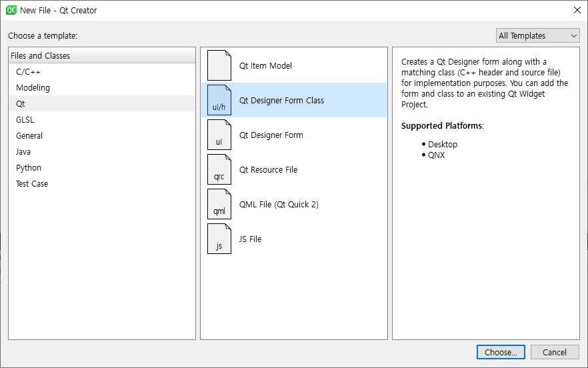The image size is (588, 368).
Task: Open the All Templates dropdown
Action: (537, 35)
